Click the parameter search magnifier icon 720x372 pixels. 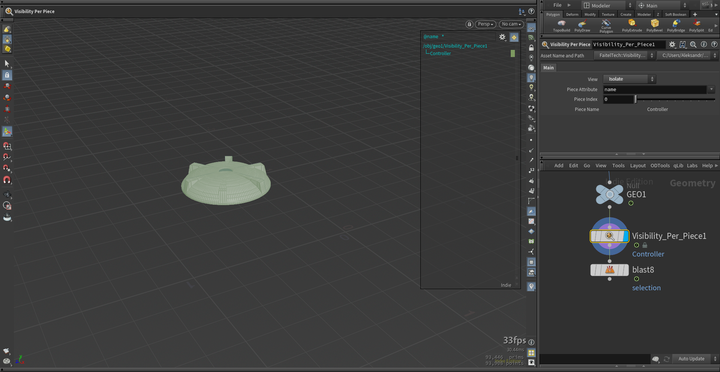[x=693, y=45]
